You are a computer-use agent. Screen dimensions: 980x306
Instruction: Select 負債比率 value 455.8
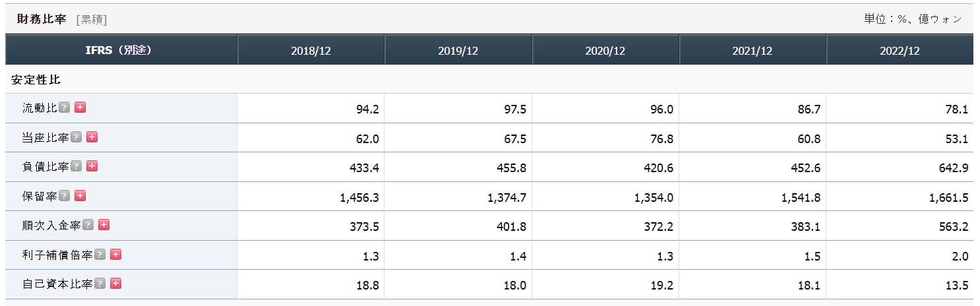click(x=511, y=168)
